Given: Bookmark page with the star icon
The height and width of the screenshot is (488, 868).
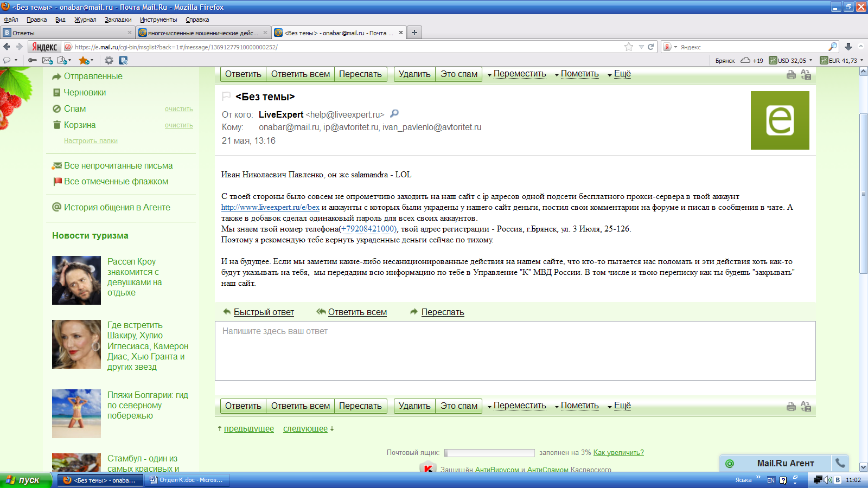Looking at the screenshot, I should tap(629, 47).
